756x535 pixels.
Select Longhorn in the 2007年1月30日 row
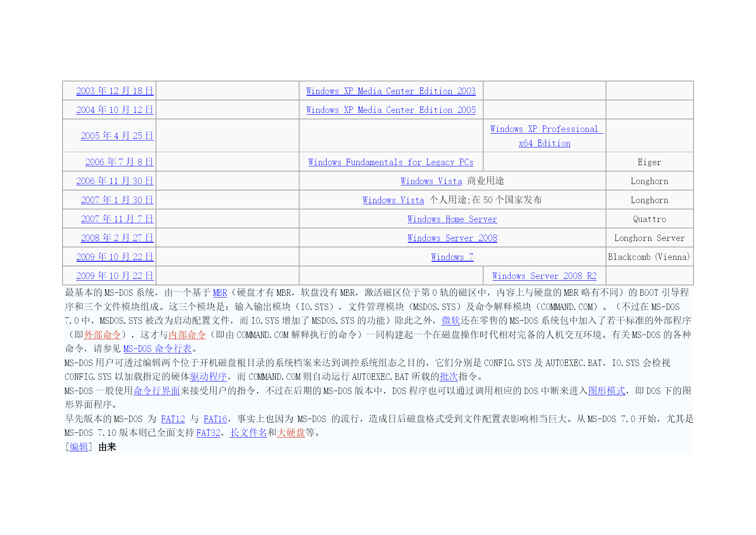[650, 200]
